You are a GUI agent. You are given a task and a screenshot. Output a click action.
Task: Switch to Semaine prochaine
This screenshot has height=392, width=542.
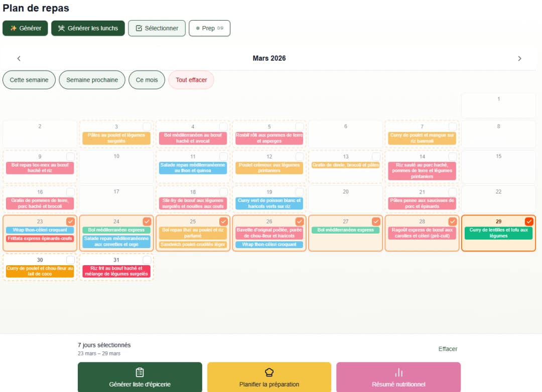pos(92,80)
